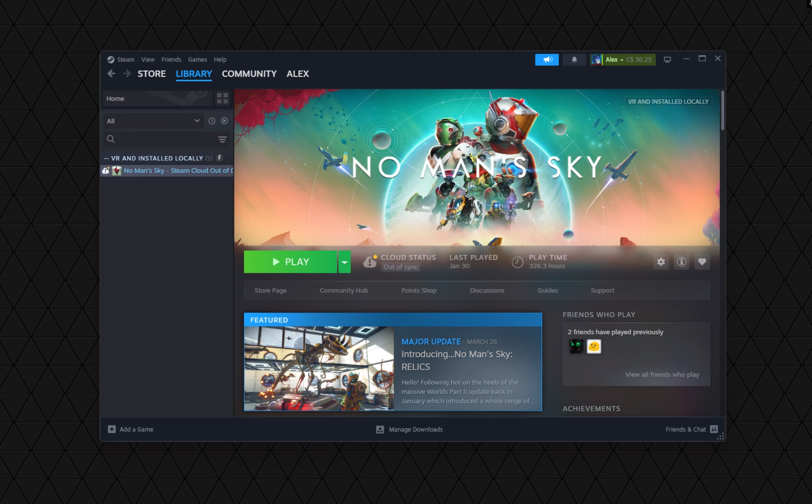
Task: Click the page vertical scrollbar
Action: [x=722, y=110]
